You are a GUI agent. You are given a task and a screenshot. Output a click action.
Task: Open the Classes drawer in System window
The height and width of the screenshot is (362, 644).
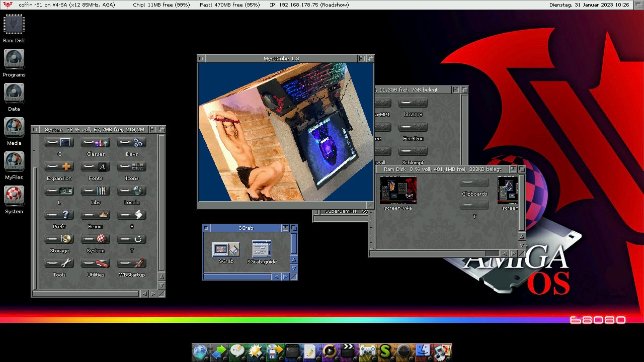click(96, 143)
